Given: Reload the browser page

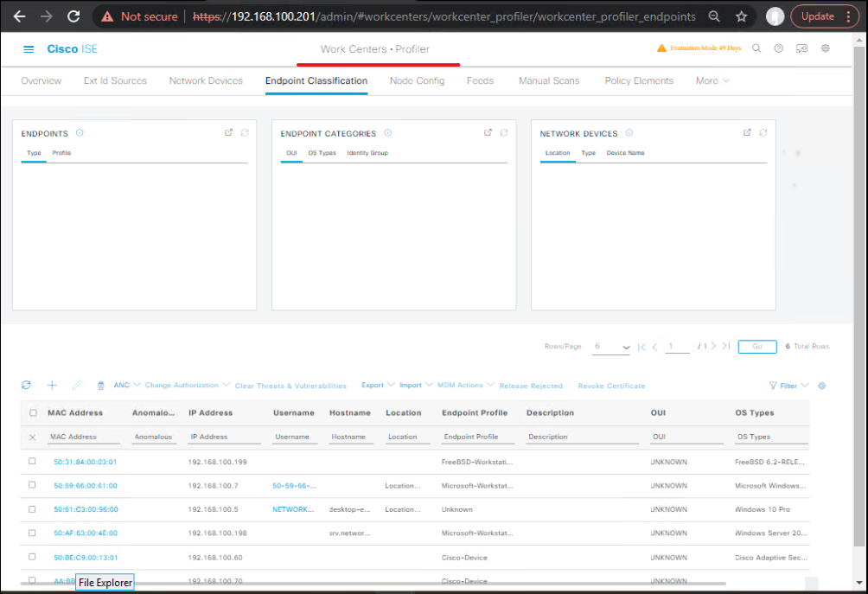Looking at the screenshot, I should pyautogui.click(x=73, y=16).
